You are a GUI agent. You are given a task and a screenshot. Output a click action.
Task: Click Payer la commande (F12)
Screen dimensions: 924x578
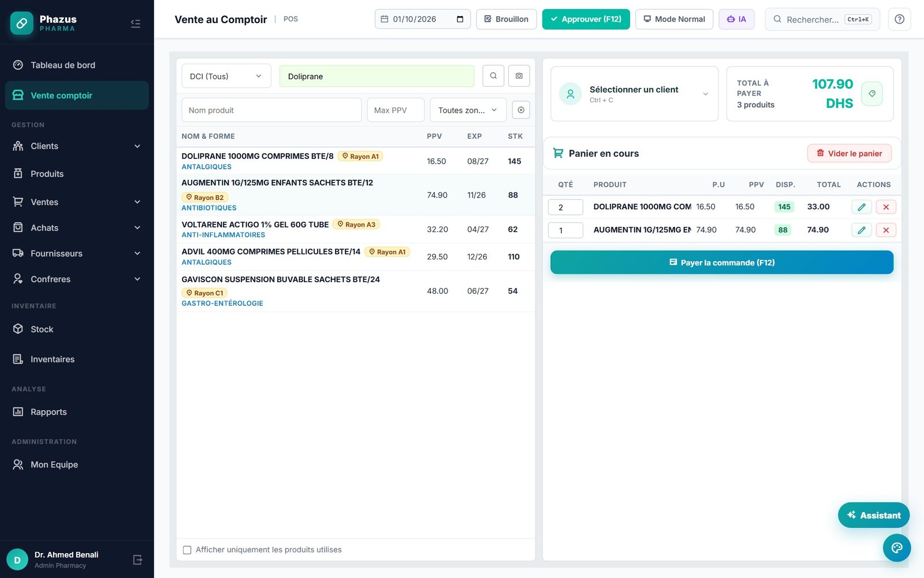coord(721,262)
